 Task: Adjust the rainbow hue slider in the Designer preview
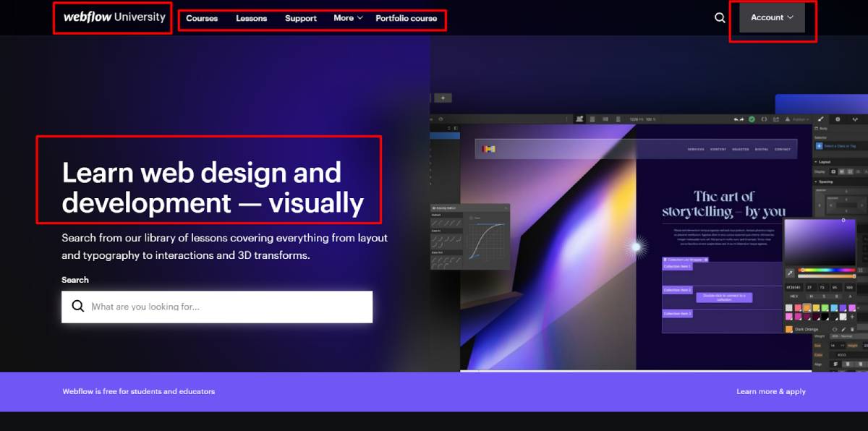[827, 270]
